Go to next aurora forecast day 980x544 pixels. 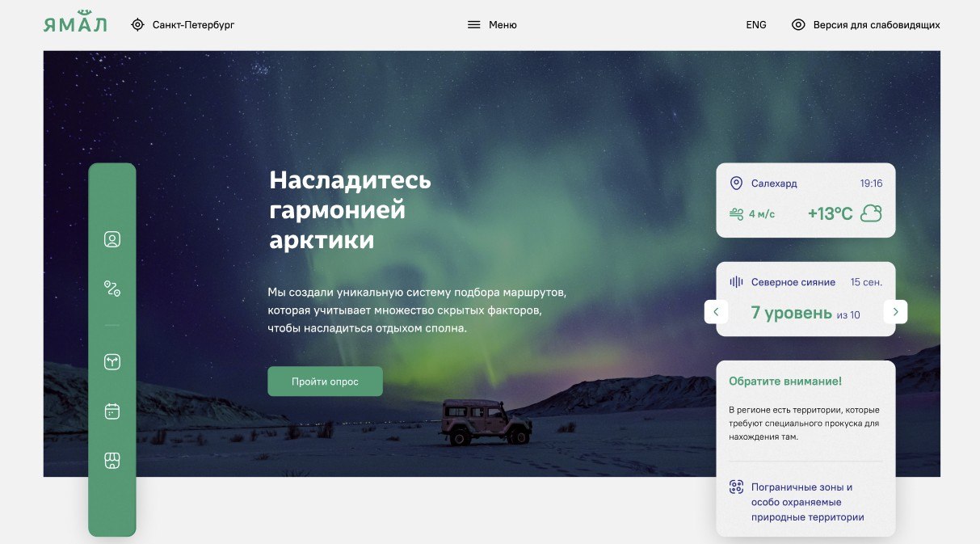pyautogui.click(x=895, y=312)
